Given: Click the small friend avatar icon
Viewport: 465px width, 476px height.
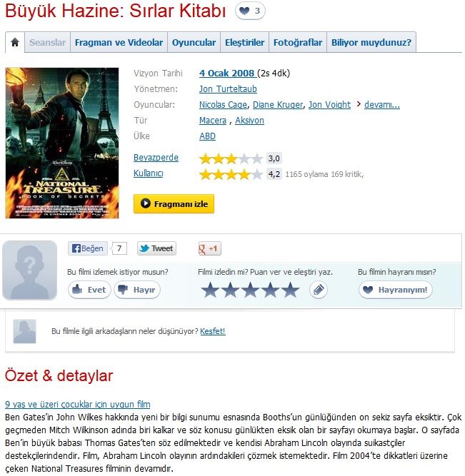Looking at the screenshot, I should 24,331.
